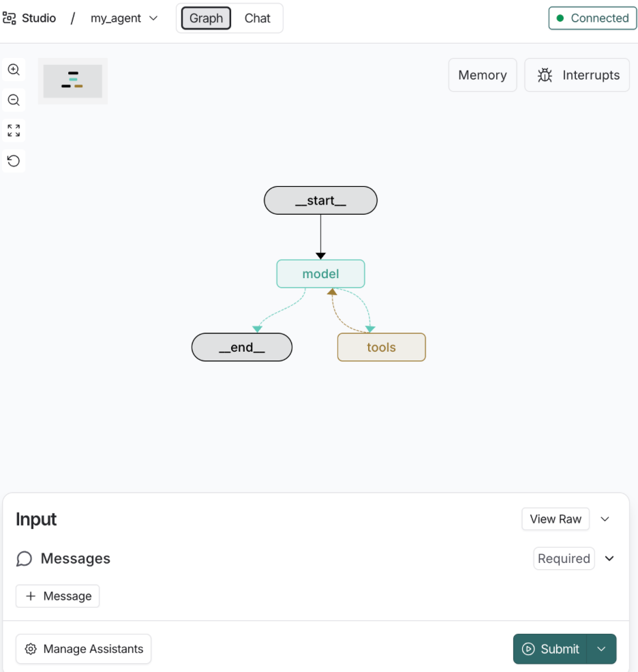Image resolution: width=638 pixels, height=672 pixels.
Task: Collapse the Input panel chevron
Action: [x=605, y=519]
